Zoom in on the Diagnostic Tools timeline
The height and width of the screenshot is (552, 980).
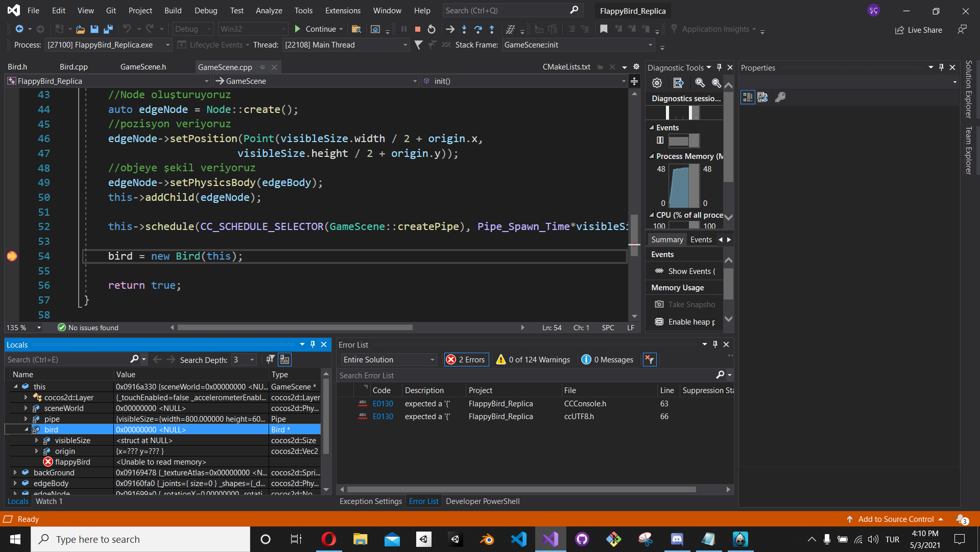pos(700,83)
